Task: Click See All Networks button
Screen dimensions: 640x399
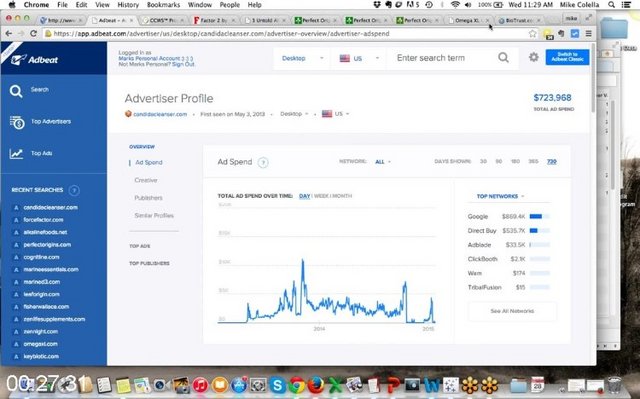Action: (512, 311)
